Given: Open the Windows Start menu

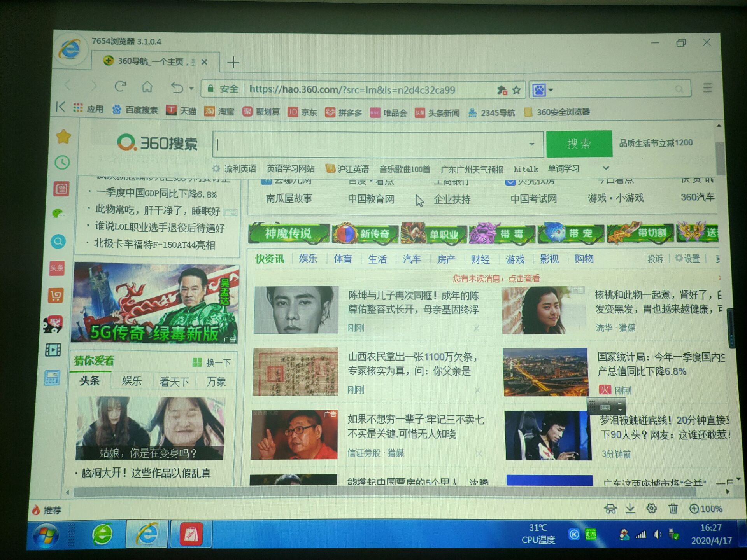Looking at the screenshot, I should (46, 535).
